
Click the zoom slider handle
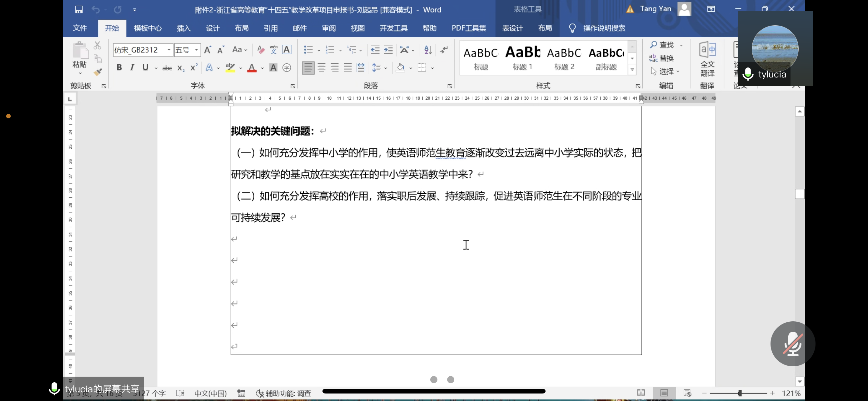[x=740, y=393]
